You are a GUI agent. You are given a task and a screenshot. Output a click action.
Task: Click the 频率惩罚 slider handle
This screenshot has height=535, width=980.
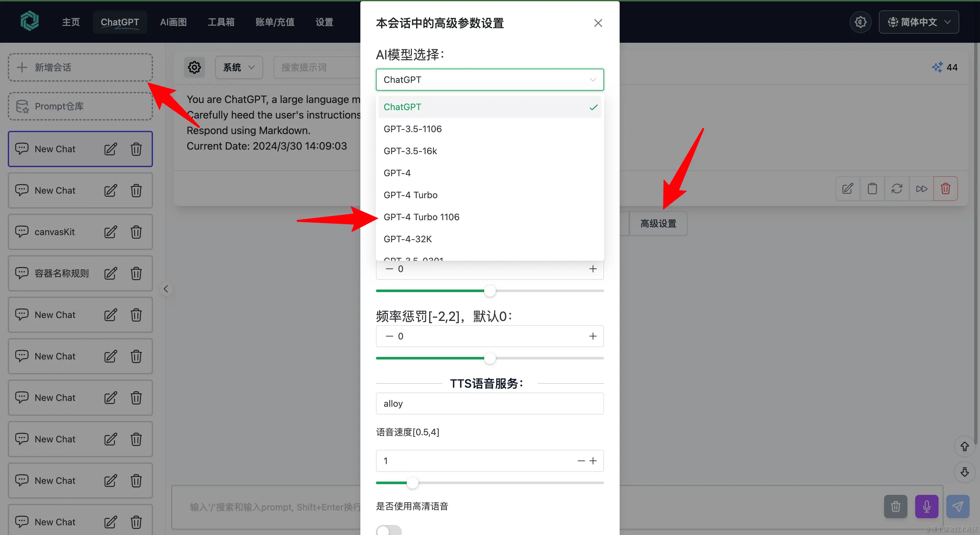[490, 358]
